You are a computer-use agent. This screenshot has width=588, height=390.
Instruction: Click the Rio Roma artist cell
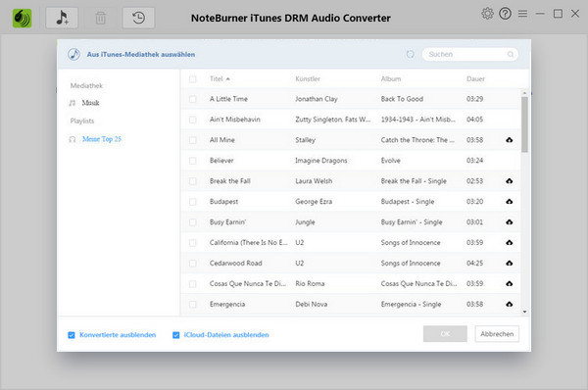[x=310, y=283]
